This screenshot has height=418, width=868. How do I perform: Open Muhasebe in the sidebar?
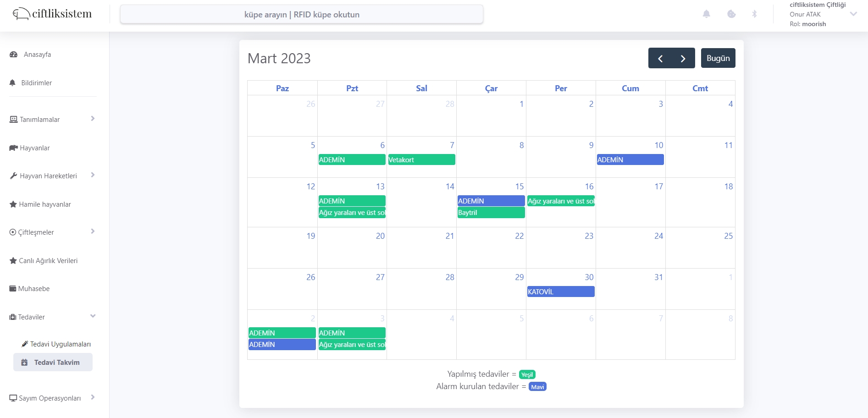tap(33, 289)
